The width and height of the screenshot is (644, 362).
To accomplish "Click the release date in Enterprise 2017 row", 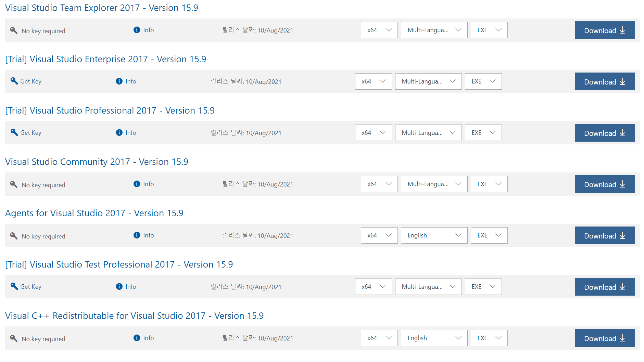I will [246, 81].
